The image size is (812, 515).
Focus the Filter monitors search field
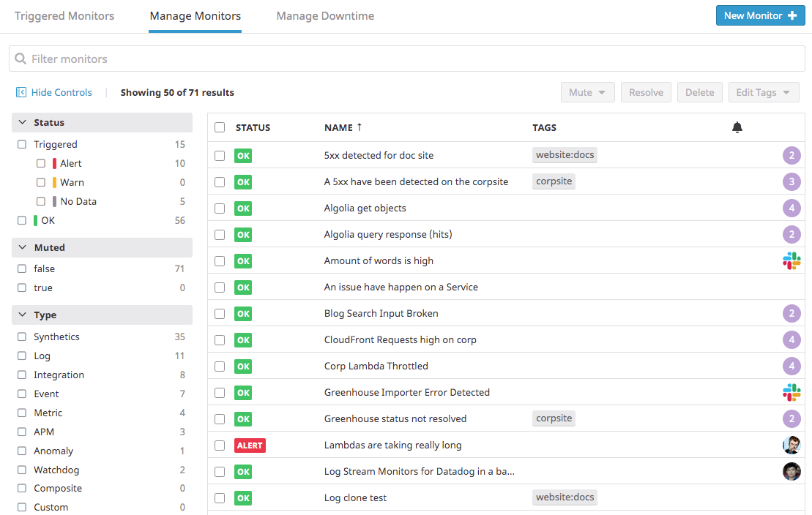(406, 59)
